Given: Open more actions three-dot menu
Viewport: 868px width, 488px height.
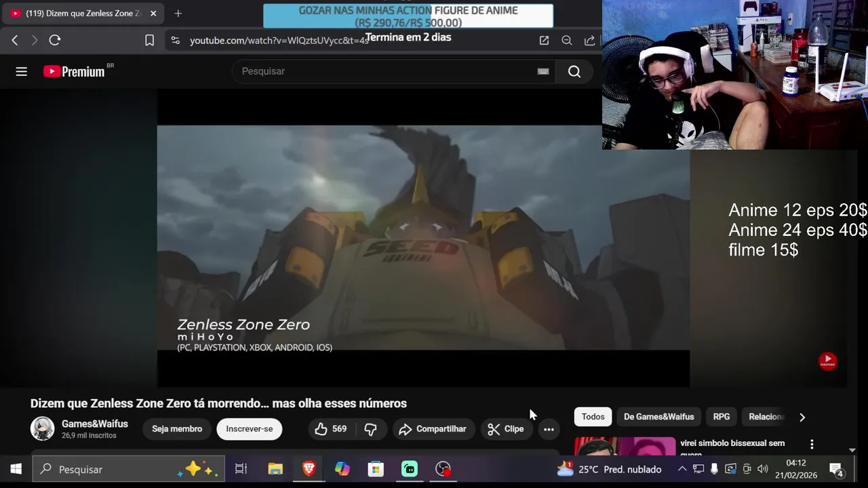Looking at the screenshot, I should 549,429.
